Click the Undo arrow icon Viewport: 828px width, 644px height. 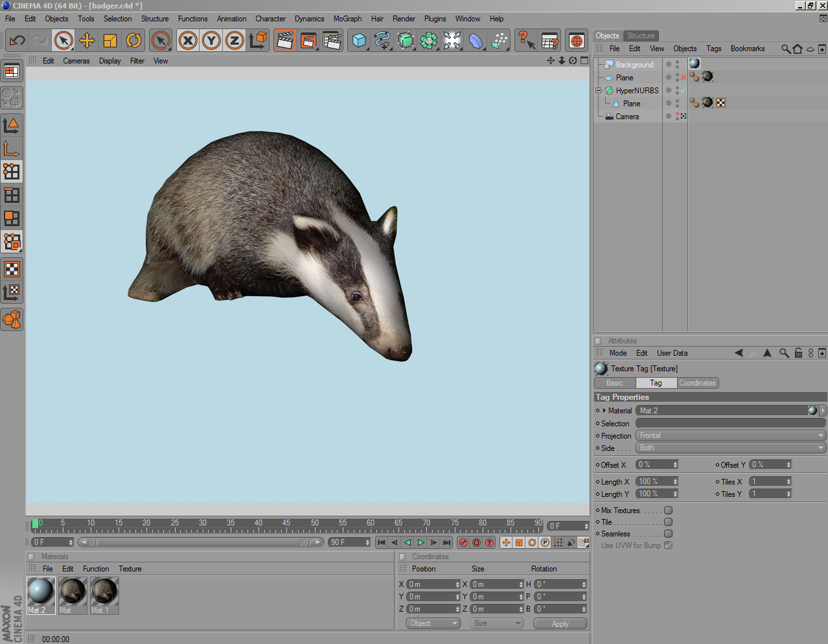[17, 41]
